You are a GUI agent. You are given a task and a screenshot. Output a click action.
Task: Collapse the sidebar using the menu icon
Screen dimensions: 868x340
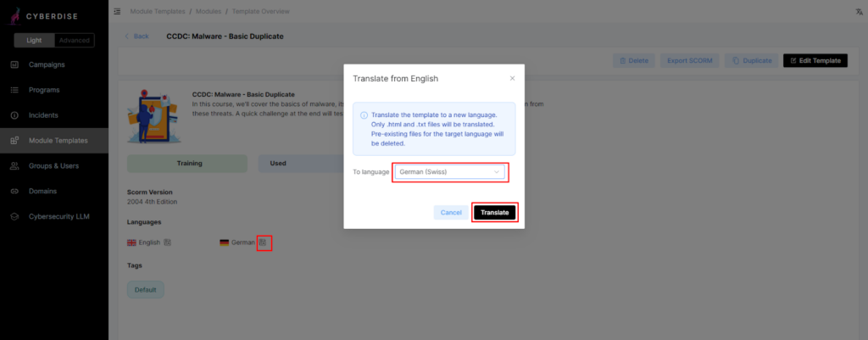click(x=116, y=12)
